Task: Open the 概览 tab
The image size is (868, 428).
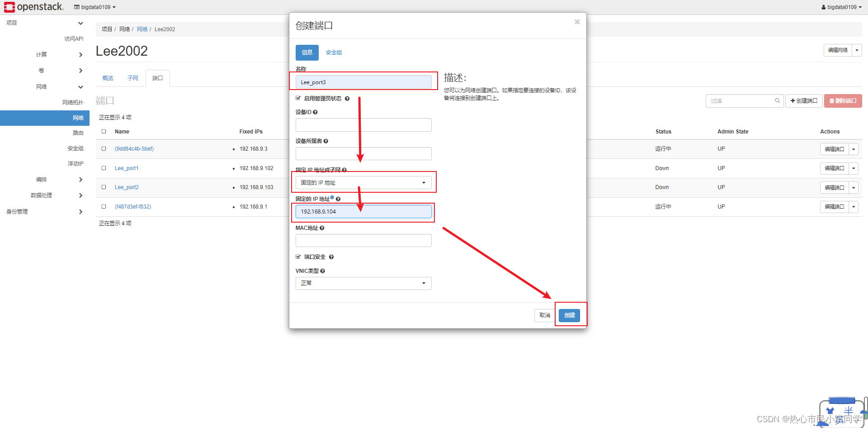Action: pos(108,78)
